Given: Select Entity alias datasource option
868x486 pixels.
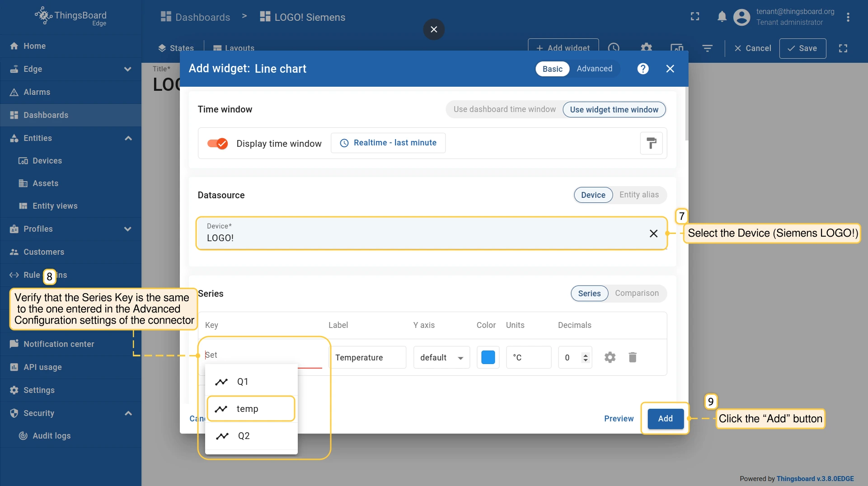Looking at the screenshot, I should pos(639,195).
